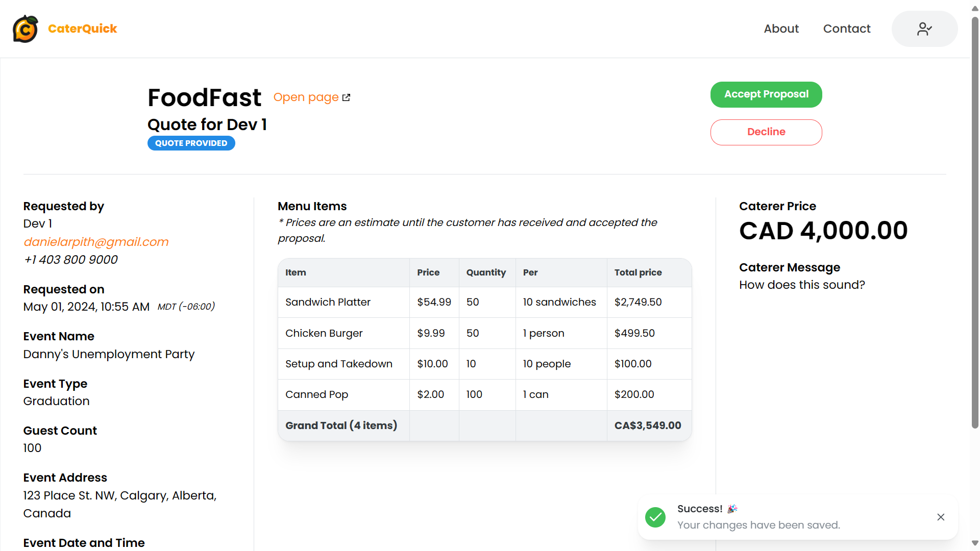Screen dimensions: 980x551
Task: Click the Total price column header
Action: pyautogui.click(x=638, y=272)
